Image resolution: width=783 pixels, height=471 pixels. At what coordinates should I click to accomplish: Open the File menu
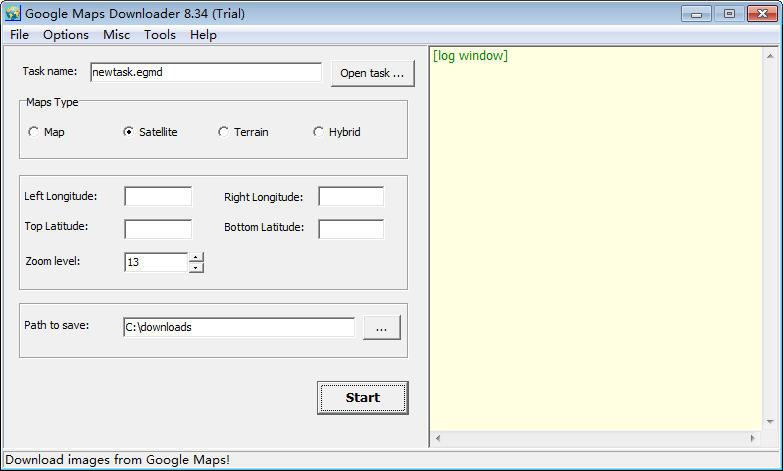19,35
